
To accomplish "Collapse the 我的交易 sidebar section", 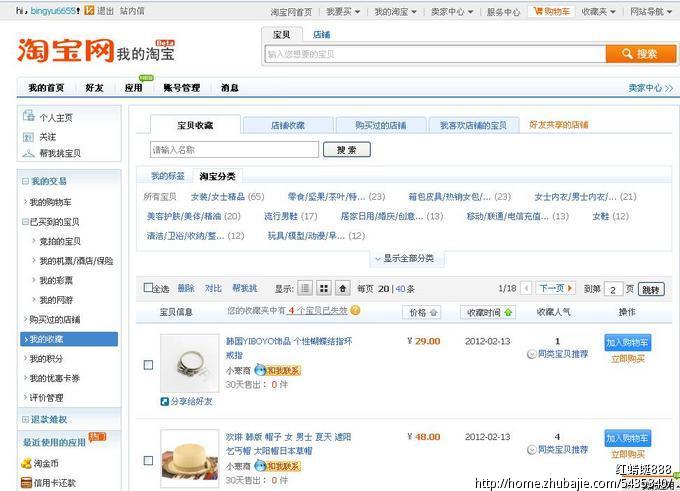I will click(26, 181).
